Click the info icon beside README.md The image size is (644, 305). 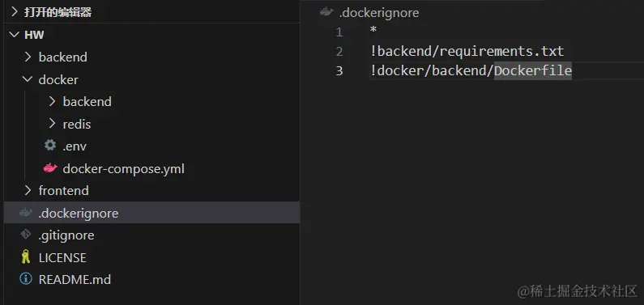(x=25, y=279)
